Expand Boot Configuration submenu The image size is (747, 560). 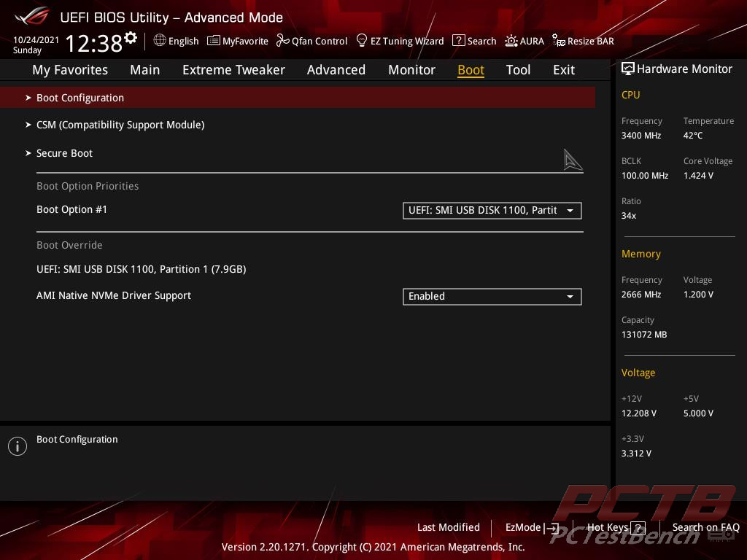point(298,98)
